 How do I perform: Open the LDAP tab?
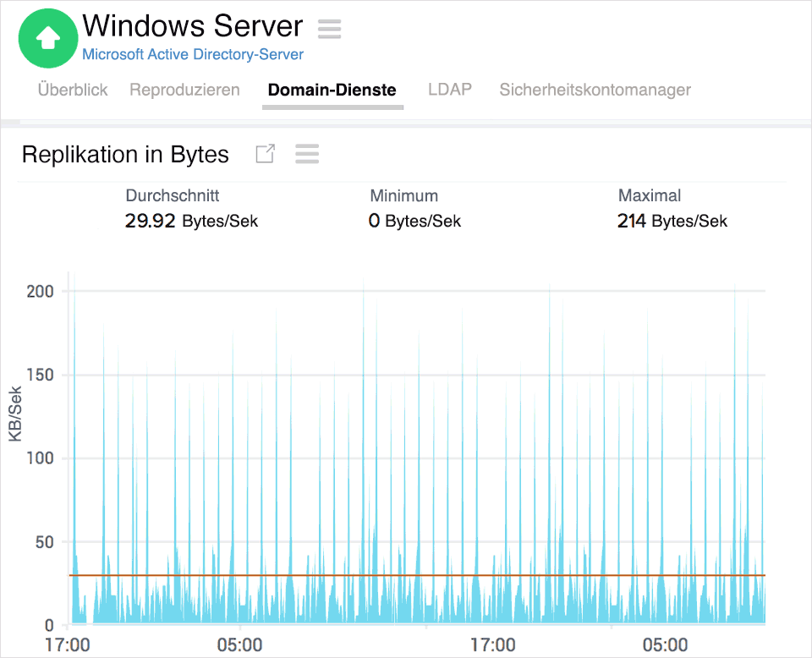(450, 90)
